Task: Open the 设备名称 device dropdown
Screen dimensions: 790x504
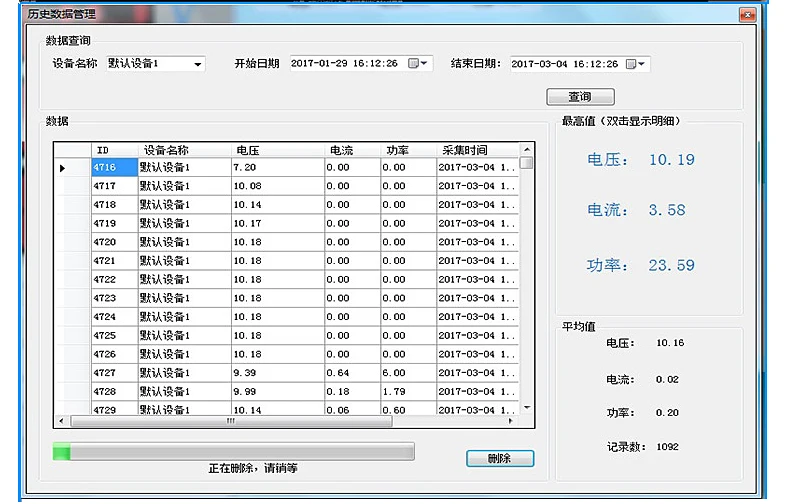Action: (198, 64)
